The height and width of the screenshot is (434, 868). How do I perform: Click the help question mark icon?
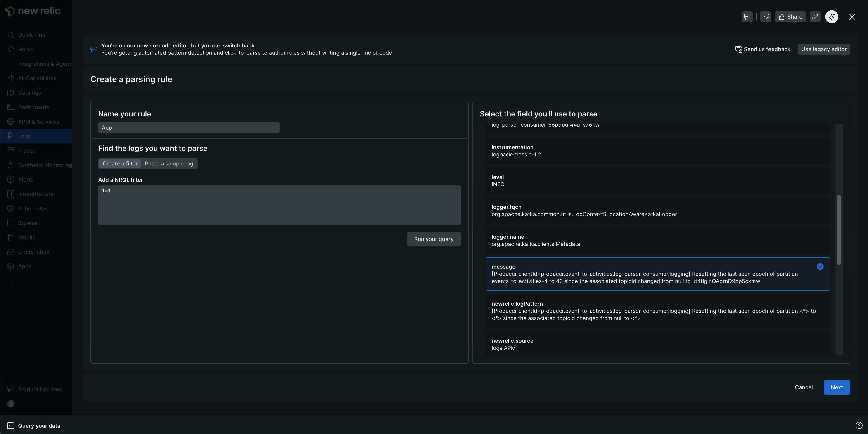click(x=859, y=425)
